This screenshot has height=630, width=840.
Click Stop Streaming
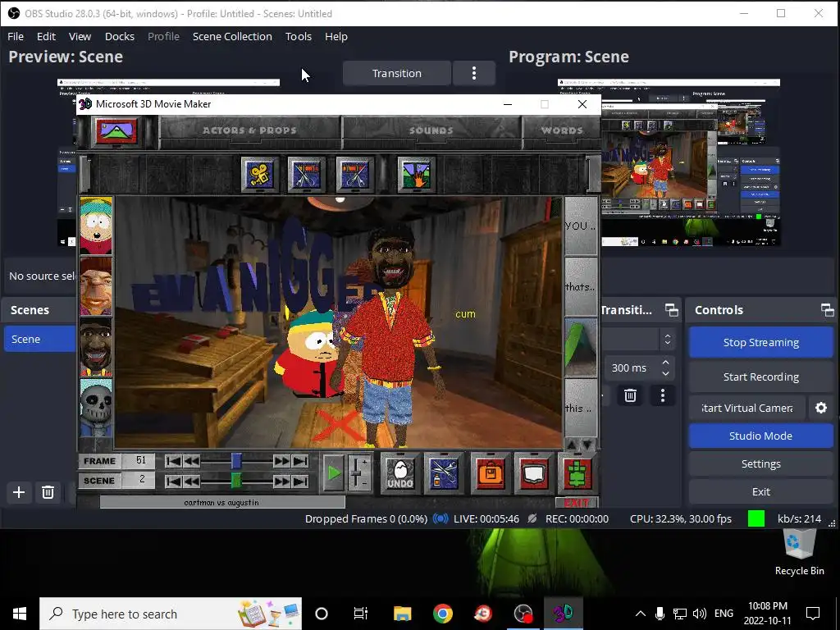coord(760,342)
